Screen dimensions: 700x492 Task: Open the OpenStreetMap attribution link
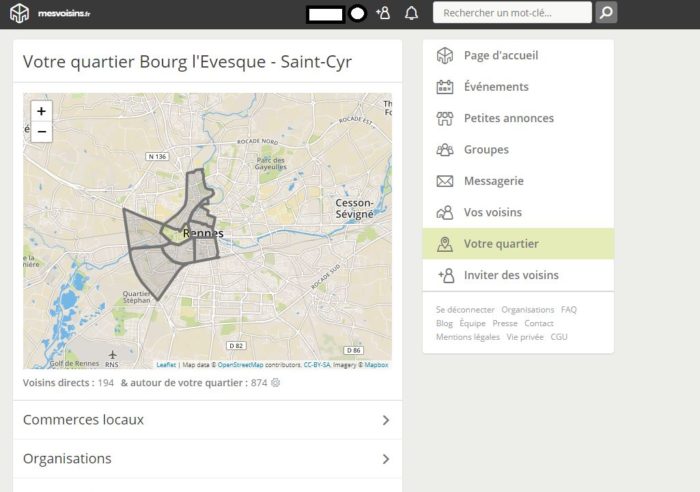coord(240,365)
